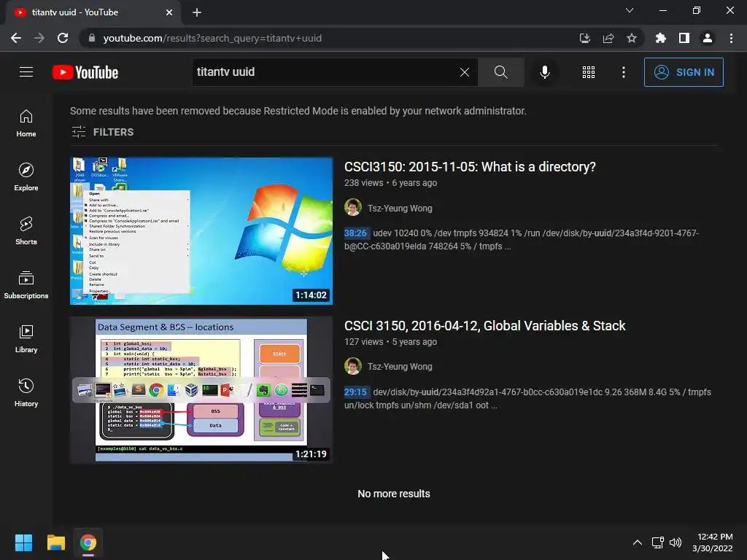Visit the Tsz-Yeung Wong channel under the directory video
Image resolution: width=747 pixels, height=560 pixels.
point(400,208)
